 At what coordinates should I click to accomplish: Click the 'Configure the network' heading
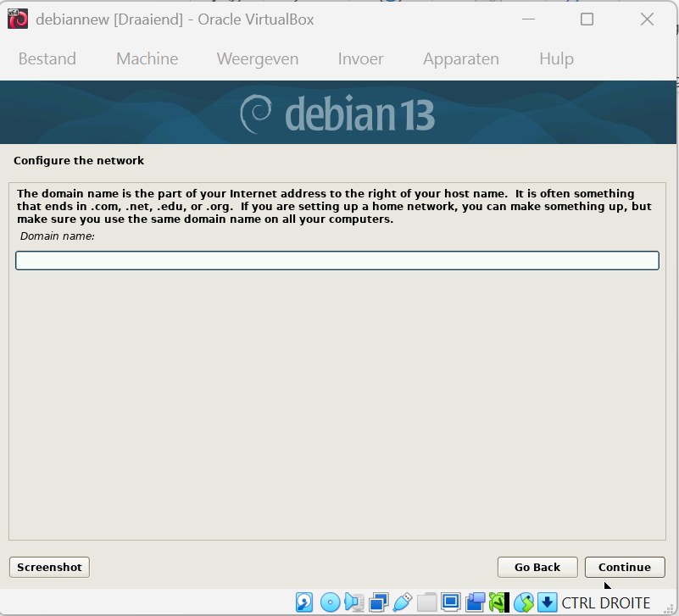[x=79, y=161]
